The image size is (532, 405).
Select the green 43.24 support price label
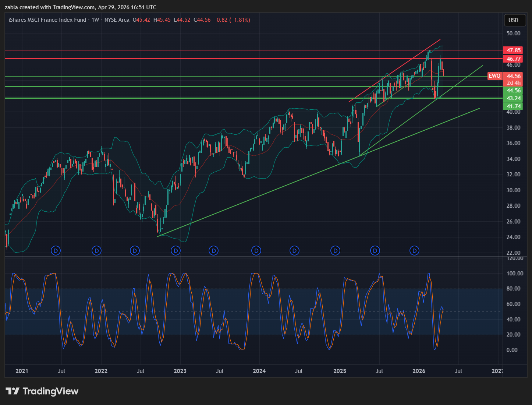513,98
